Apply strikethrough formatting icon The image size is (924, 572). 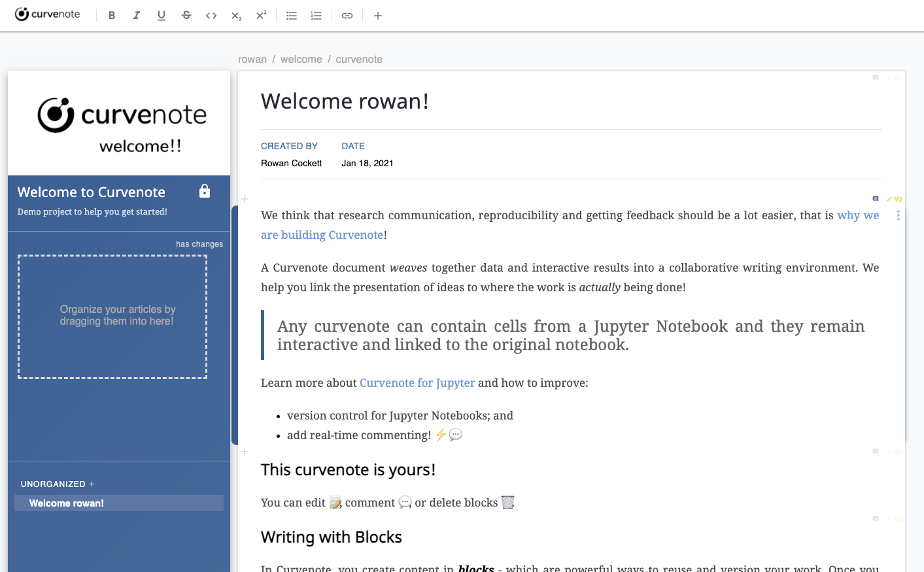[x=186, y=16]
